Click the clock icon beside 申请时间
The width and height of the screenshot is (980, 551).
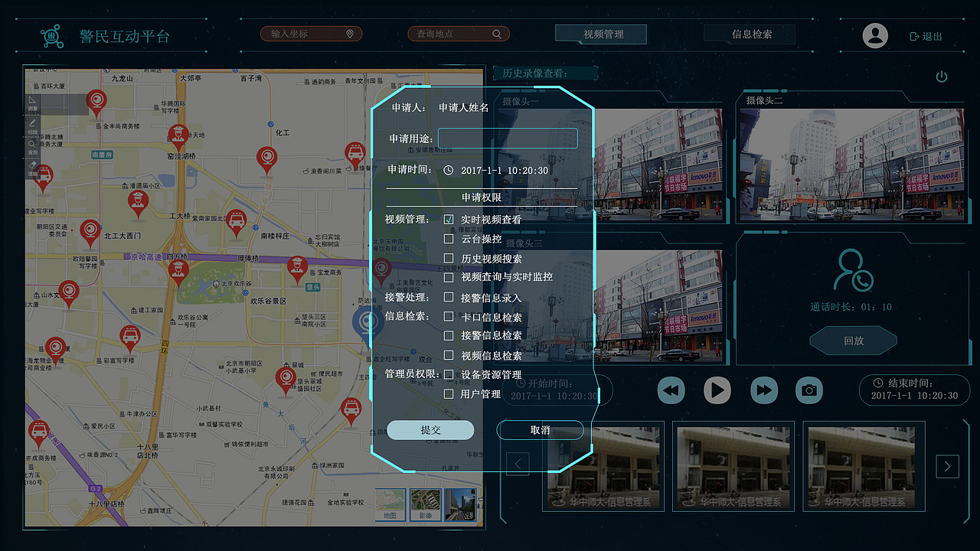pyautogui.click(x=449, y=170)
